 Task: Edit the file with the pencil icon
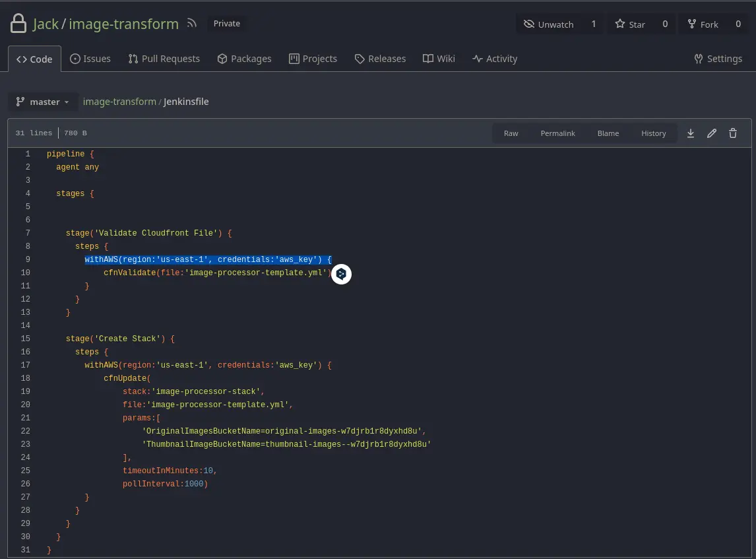click(x=712, y=133)
